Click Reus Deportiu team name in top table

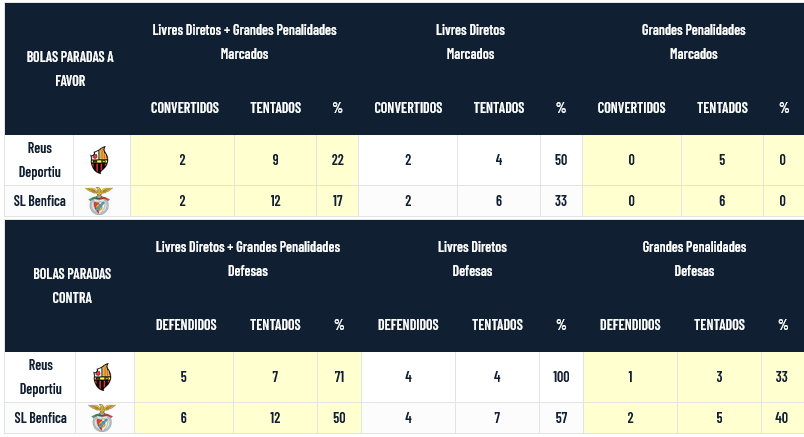[39, 160]
